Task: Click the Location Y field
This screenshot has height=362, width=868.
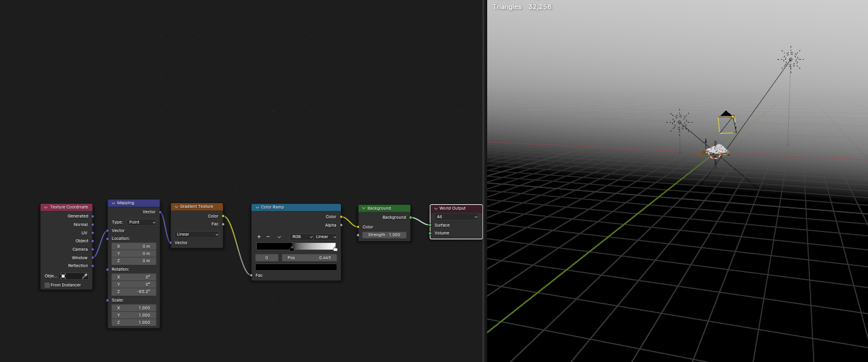Action: tap(134, 254)
